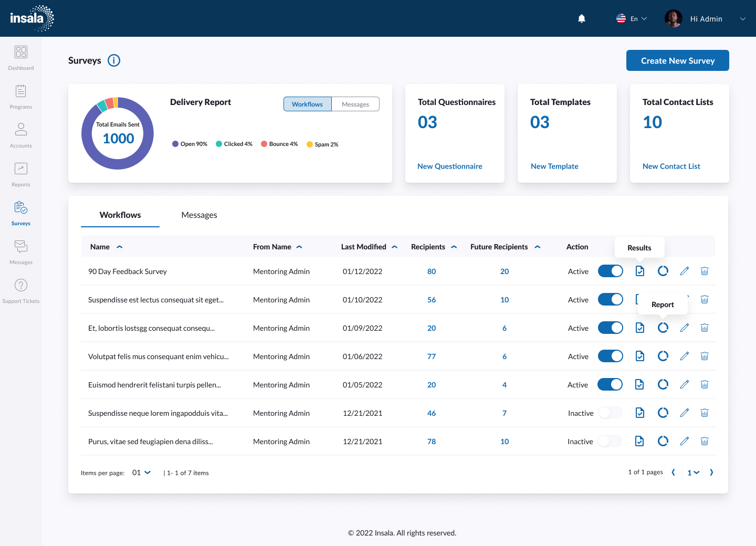756x546 pixels.
Task: Activate the Suspendisse neque lorem survey toggle
Action: (x=611, y=413)
